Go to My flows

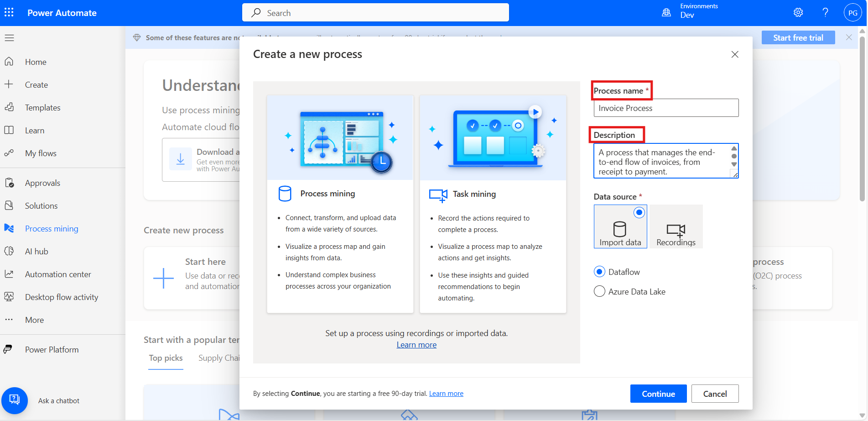pos(41,153)
